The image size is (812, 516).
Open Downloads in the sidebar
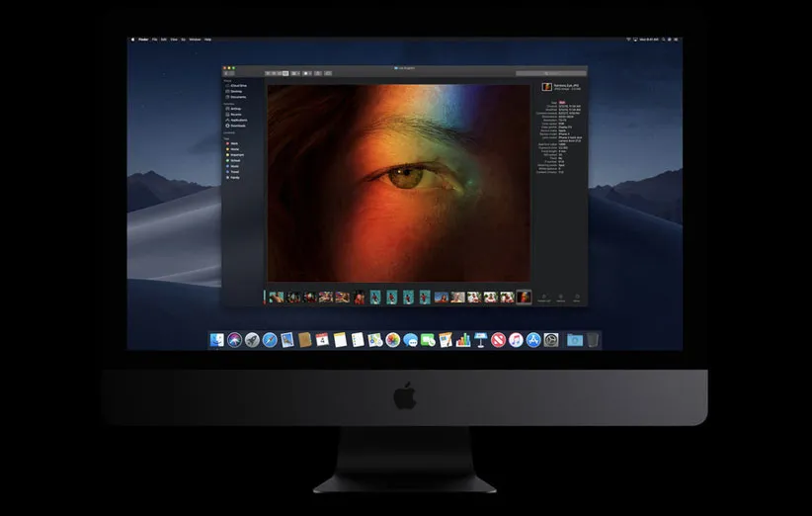click(x=236, y=126)
